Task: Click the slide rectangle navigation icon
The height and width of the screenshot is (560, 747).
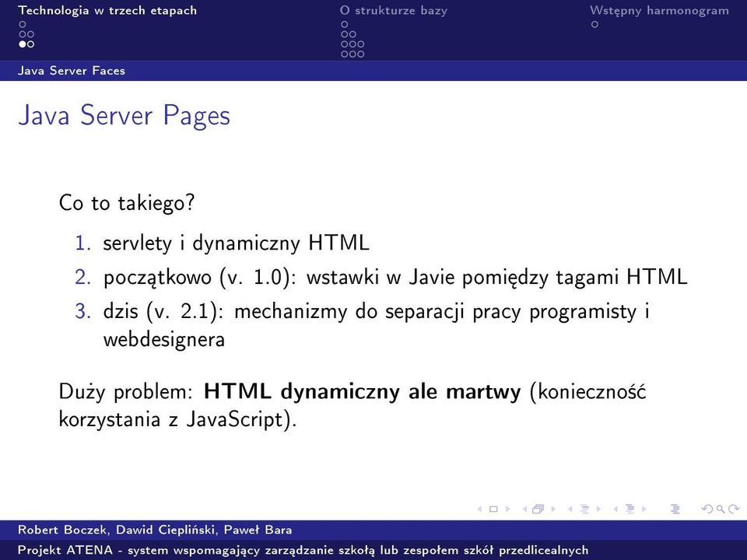Action: 493,509
